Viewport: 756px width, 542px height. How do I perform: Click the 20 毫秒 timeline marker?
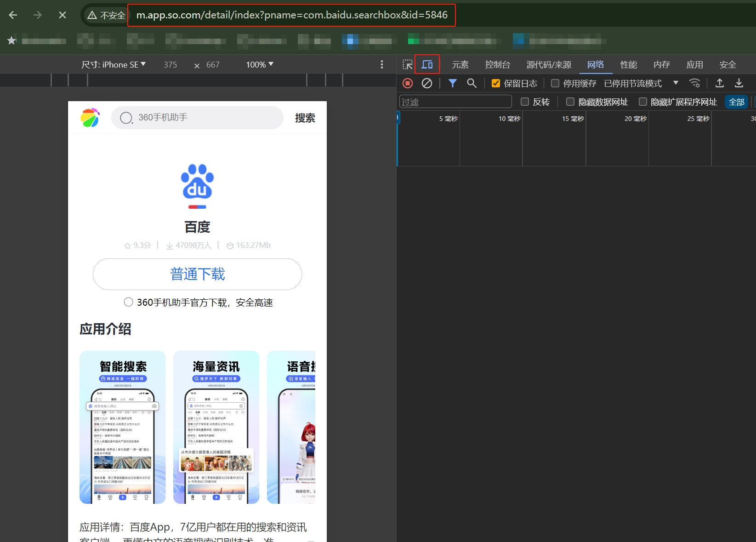tap(636, 119)
